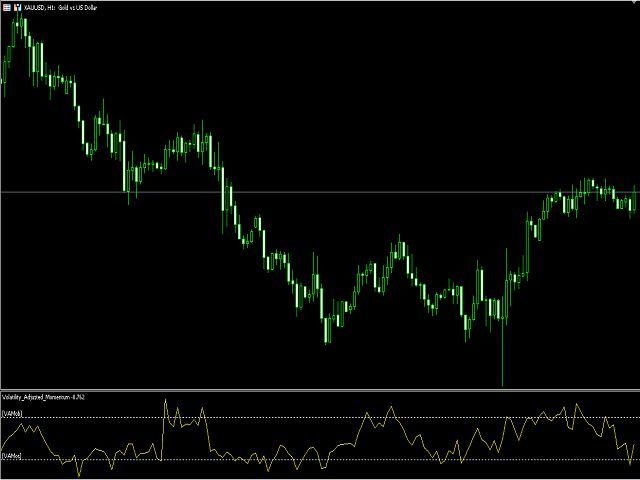
Task: Grab the divider between chart and indicator
Action: (320, 390)
